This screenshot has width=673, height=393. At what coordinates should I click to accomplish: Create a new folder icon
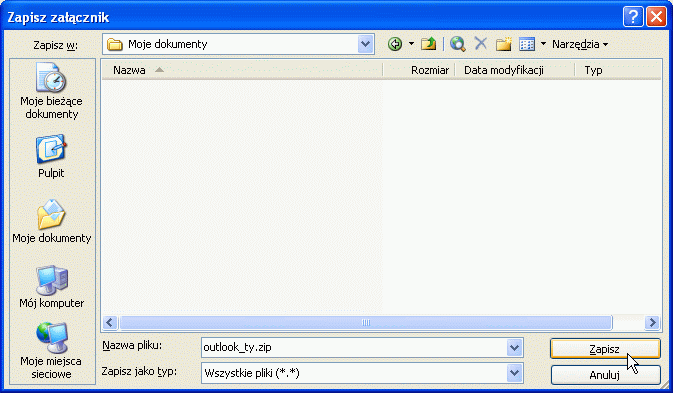click(504, 44)
